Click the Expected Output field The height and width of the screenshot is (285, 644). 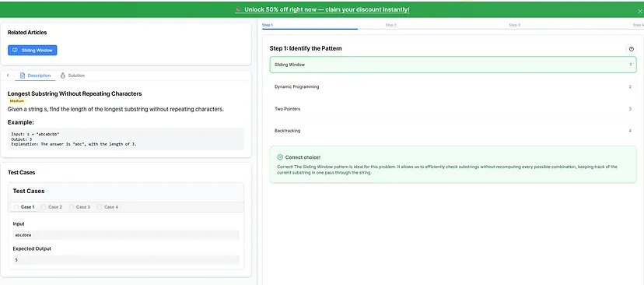tap(126, 260)
